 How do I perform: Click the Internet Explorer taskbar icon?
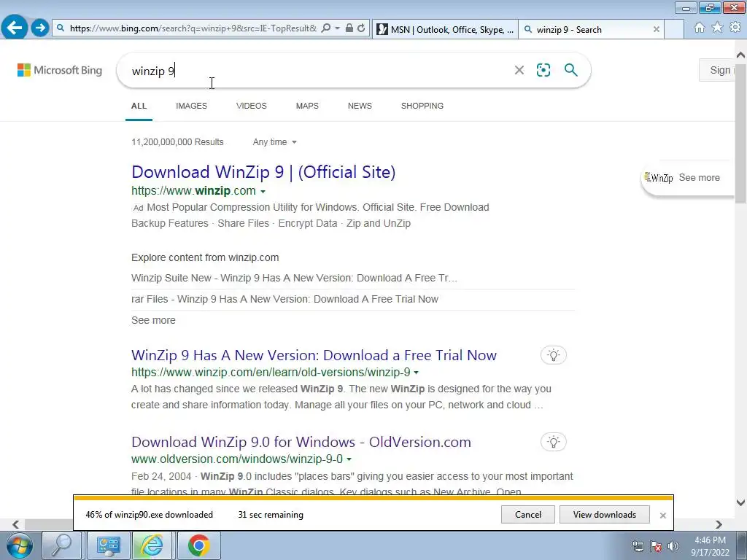point(152,545)
